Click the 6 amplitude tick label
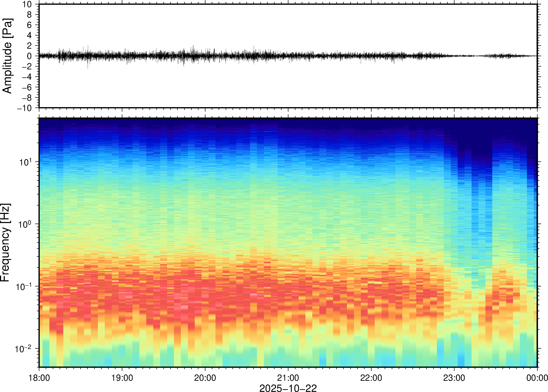This screenshot has height=392, width=548. tap(30, 25)
